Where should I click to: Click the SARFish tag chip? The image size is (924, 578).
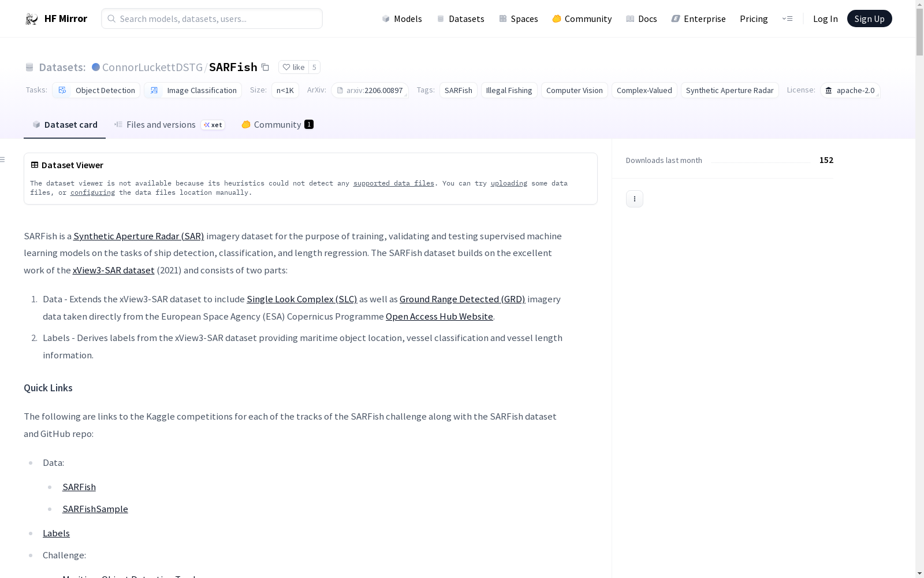tap(459, 90)
